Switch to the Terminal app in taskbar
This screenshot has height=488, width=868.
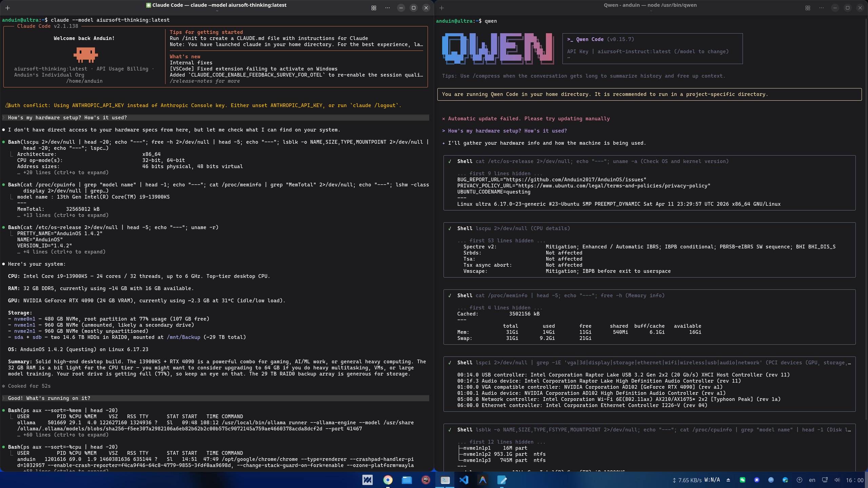[x=445, y=480]
